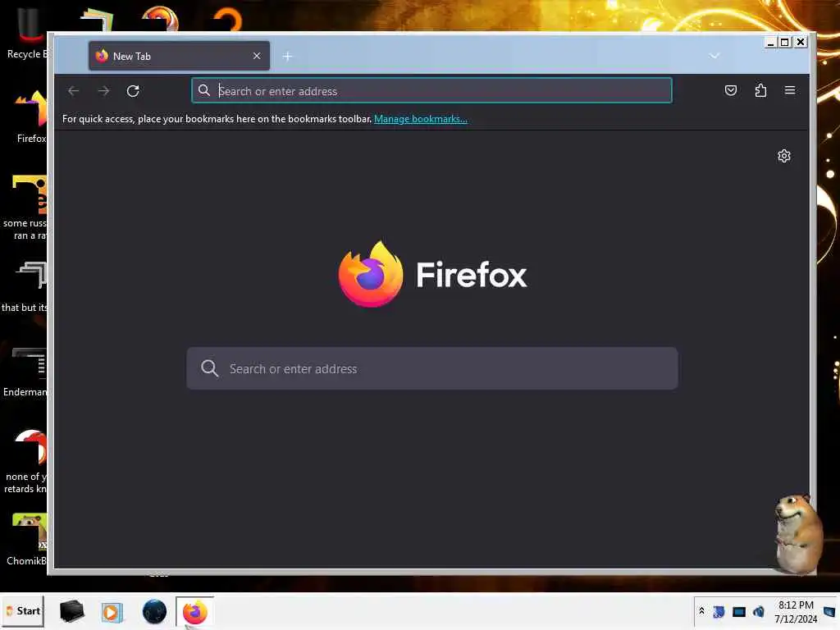840x630 pixels.
Task: Open Save to Pocket icon
Action: coord(731,90)
